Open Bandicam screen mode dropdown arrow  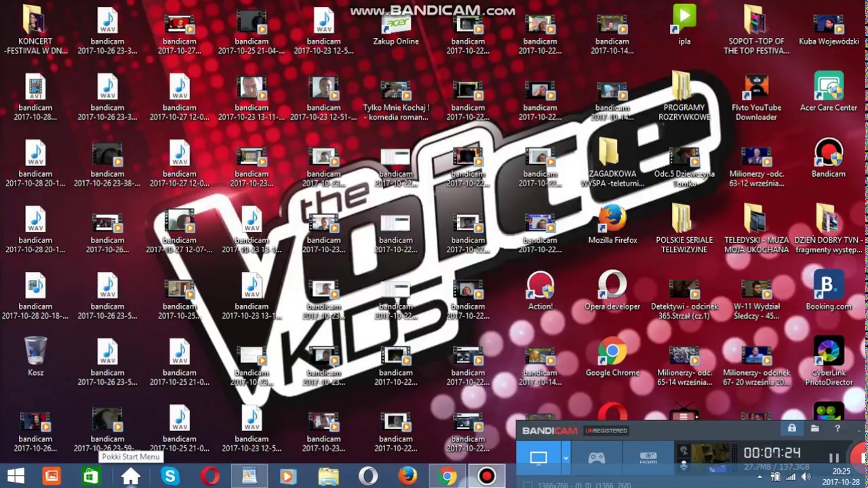[566, 458]
